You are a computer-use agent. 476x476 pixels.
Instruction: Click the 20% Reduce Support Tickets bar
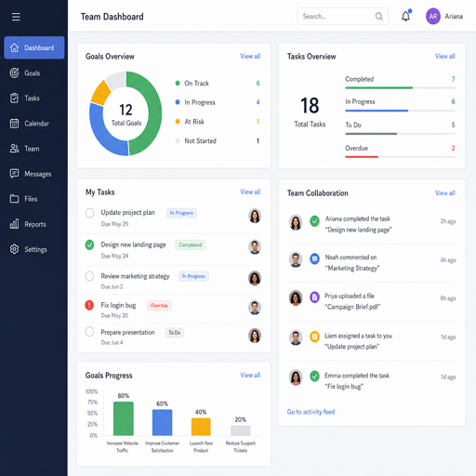click(x=241, y=430)
